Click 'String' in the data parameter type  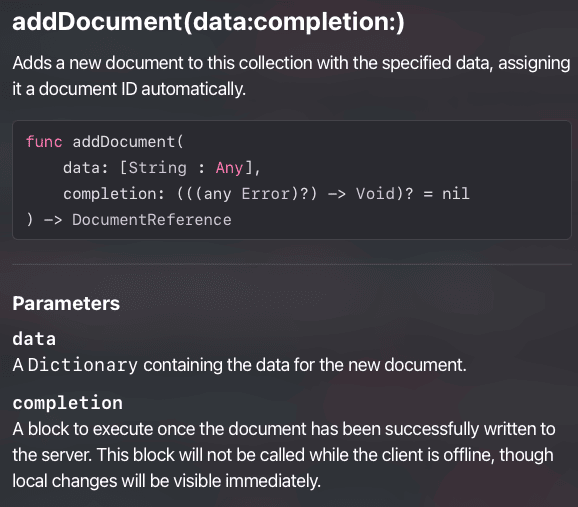(x=158, y=168)
